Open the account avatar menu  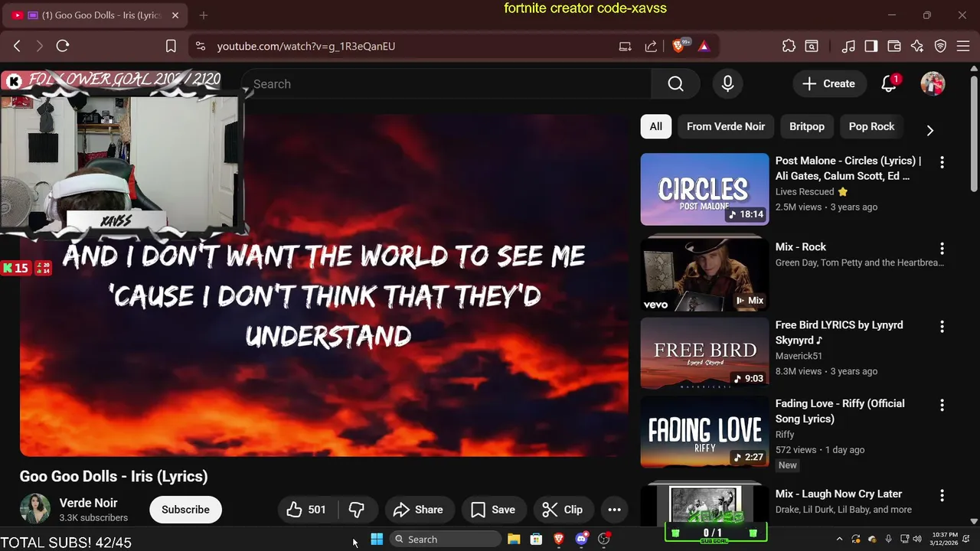tap(933, 84)
